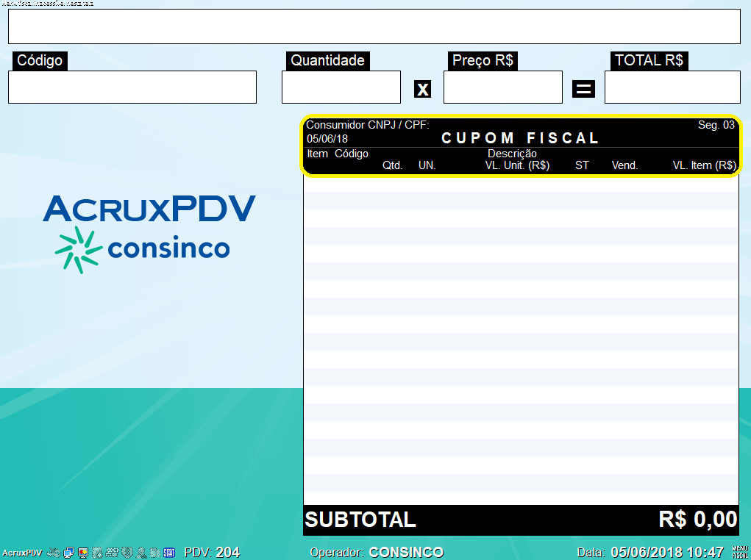Image resolution: width=751 pixels, height=560 pixels.
Task: Click the dimmed trash bin status icon
Action: point(154,553)
